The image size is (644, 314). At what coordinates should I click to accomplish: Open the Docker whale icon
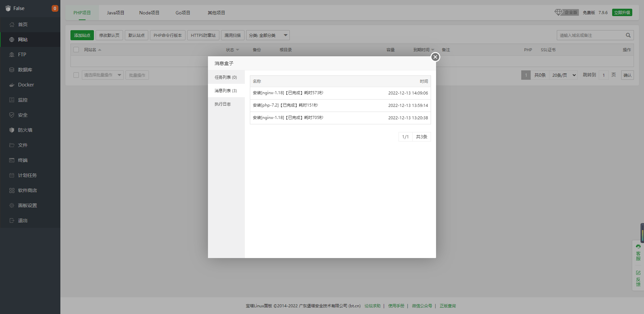pos(12,85)
